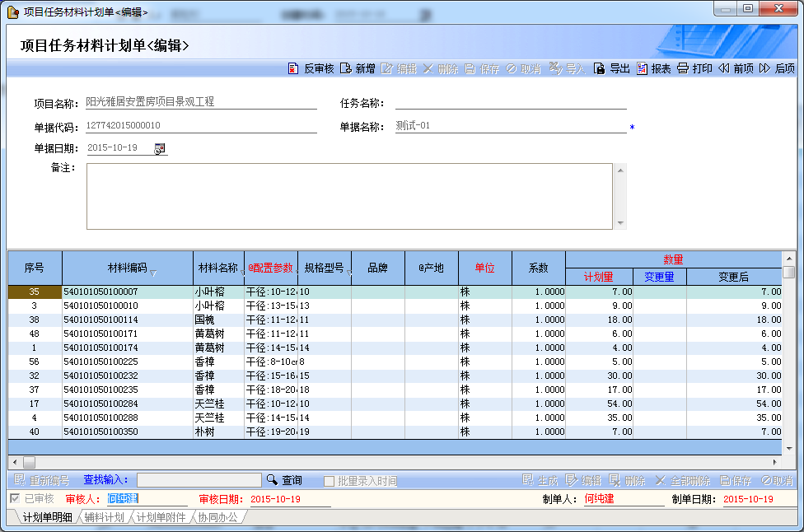Click the 查询 search magnifier icon

pos(272,480)
